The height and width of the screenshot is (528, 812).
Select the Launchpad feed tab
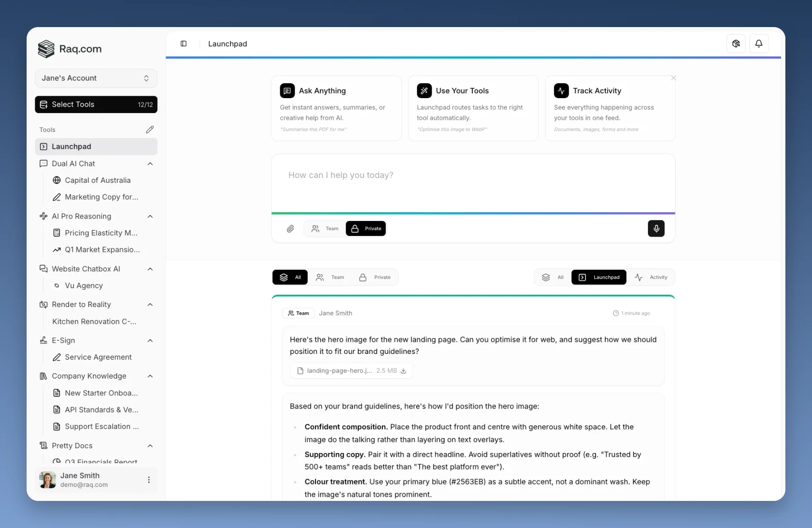[x=599, y=277]
